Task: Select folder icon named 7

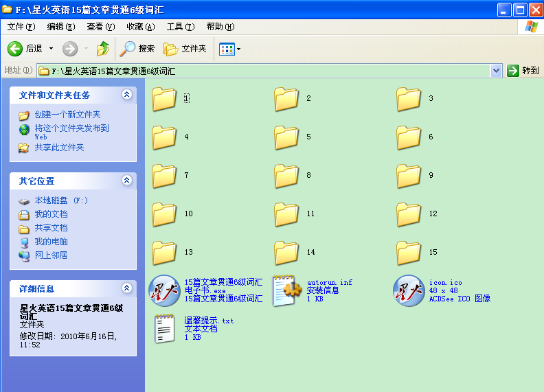Action: tap(164, 176)
